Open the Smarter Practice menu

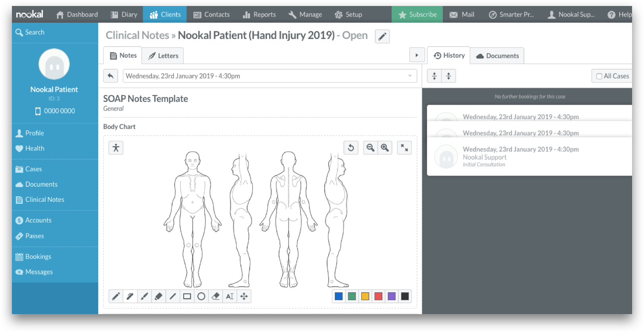[511, 14]
